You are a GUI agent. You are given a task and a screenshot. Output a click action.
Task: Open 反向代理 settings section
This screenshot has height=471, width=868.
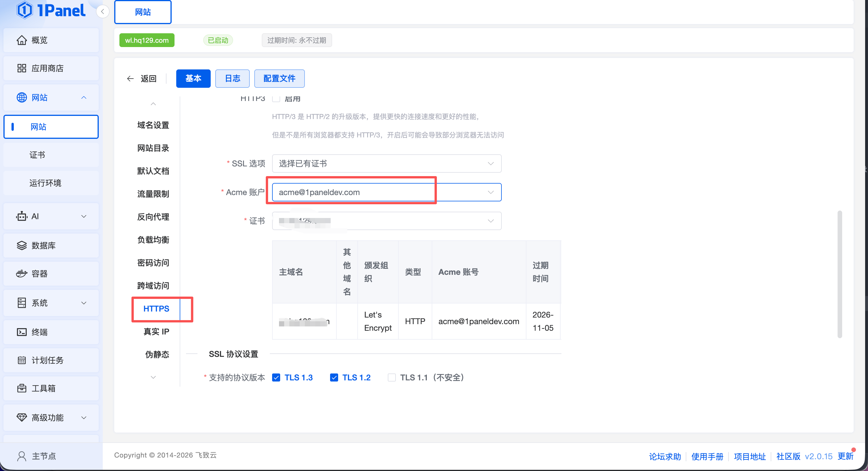[x=153, y=217]
